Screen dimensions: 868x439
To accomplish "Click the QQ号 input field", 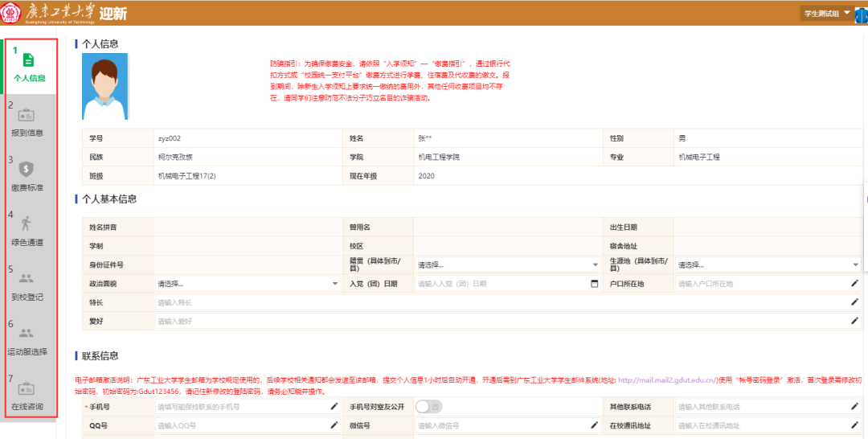I will pos(248,425).
